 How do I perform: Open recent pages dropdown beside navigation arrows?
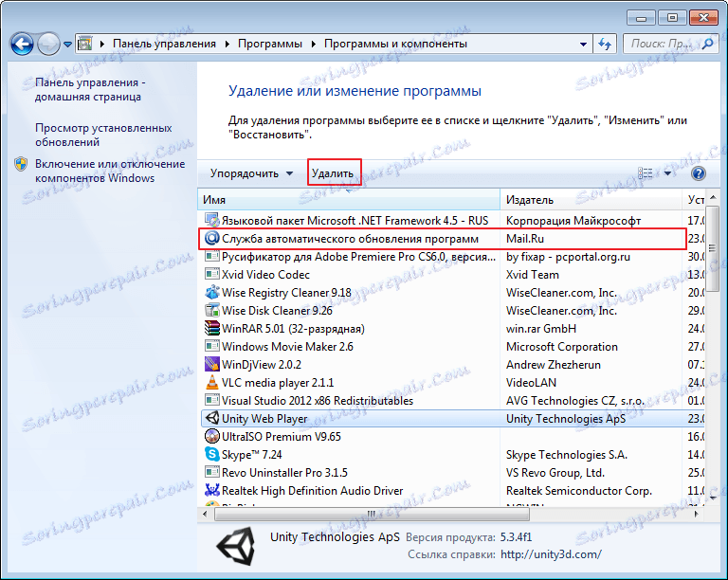tap(68, 45)
